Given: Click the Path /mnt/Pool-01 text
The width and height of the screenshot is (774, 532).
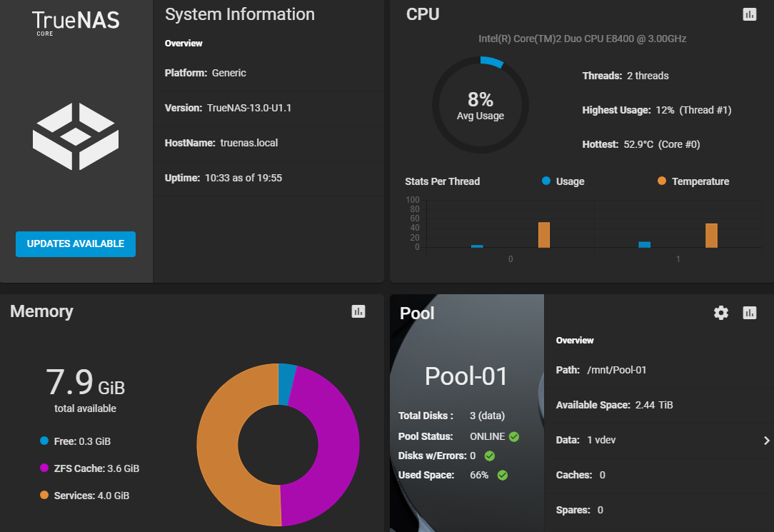Looking at the screenshot, I should [600, 370].
